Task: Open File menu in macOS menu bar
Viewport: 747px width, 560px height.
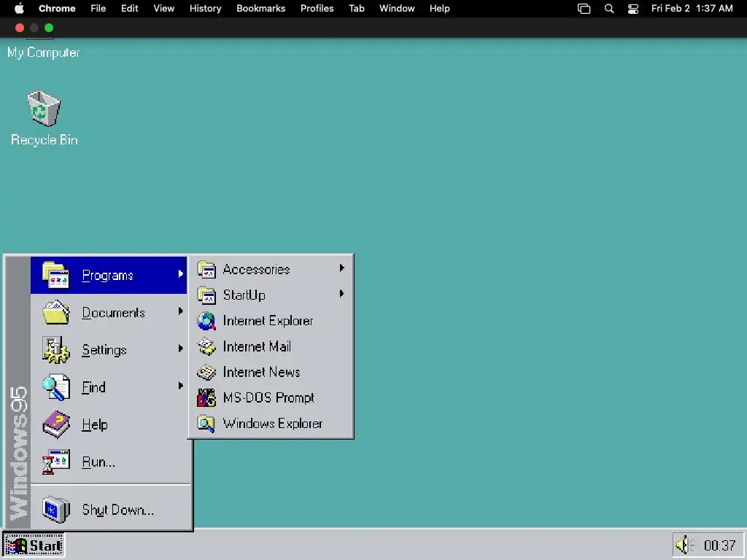Action: 98,9
